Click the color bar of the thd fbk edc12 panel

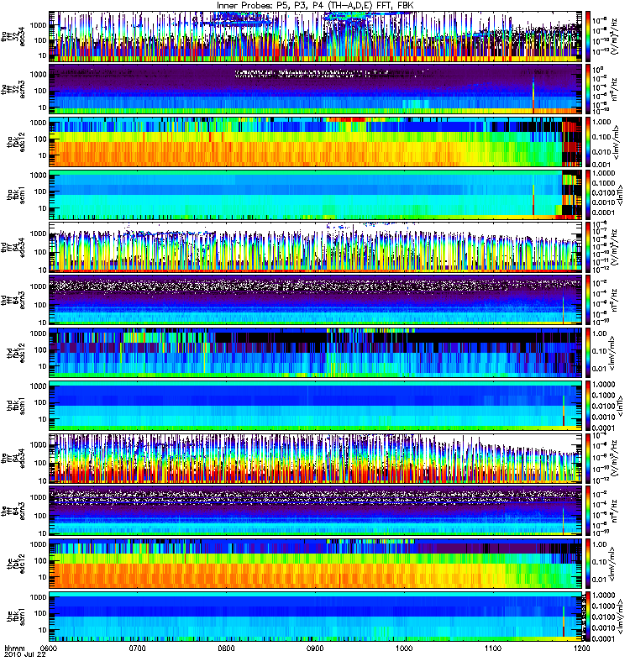pyautogui.click(x=587, y=353)
